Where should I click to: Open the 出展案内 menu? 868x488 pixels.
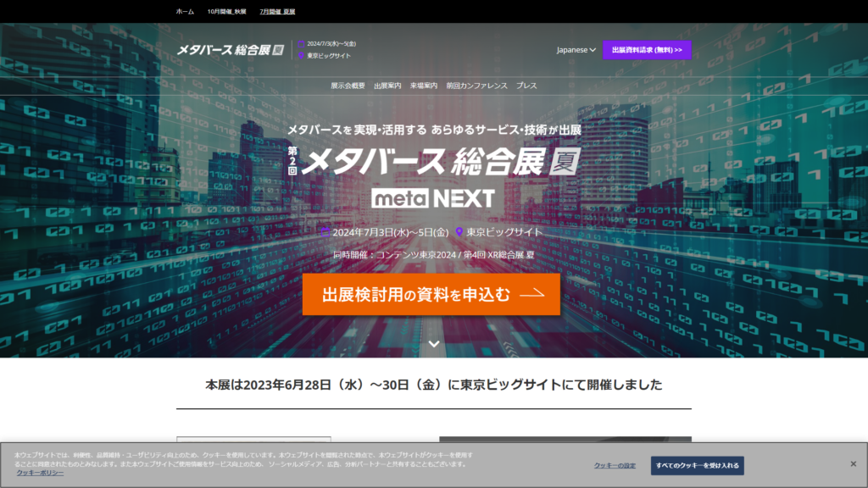[387, 86]
